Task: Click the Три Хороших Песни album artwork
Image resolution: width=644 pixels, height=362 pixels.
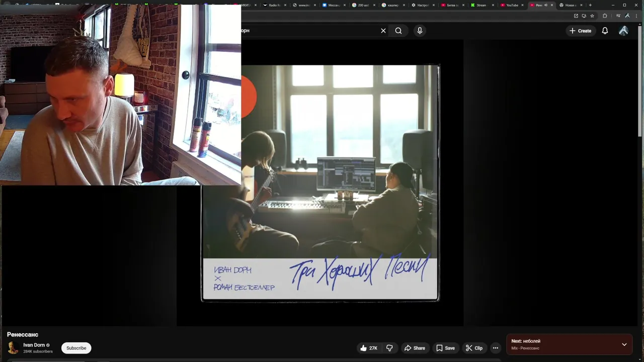Action: (x=320, y=183)
